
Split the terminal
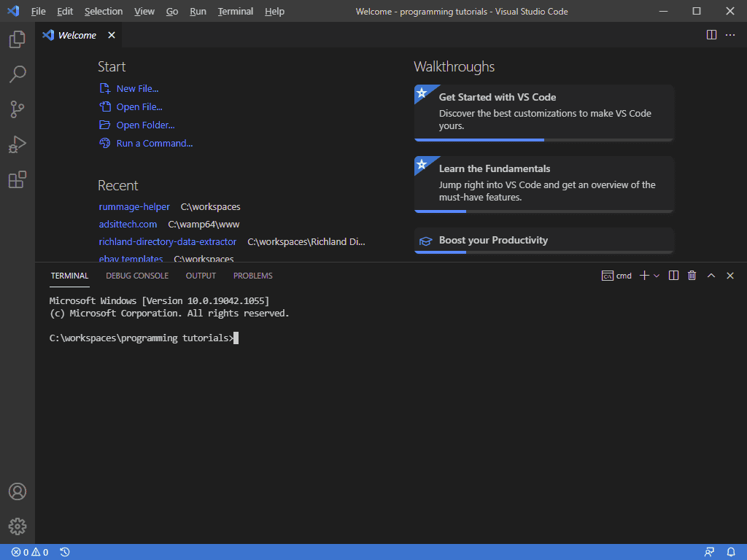(x=673, y=276)
